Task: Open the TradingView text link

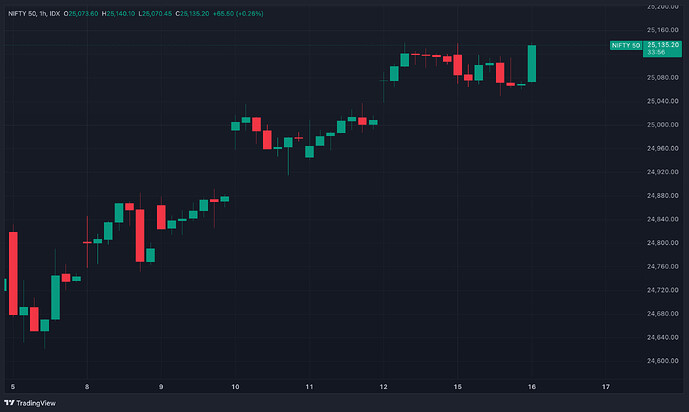Action: pyautogui.click(x=35, y=402)
